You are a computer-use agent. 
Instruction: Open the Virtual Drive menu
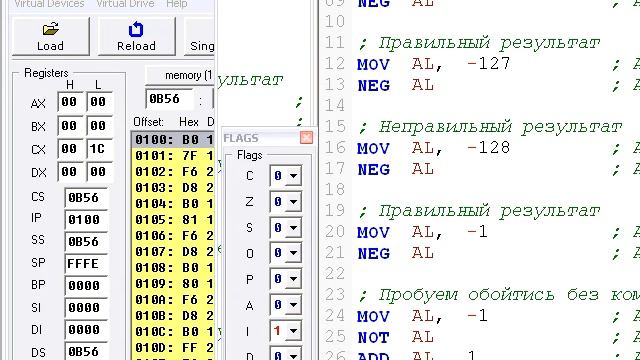pyautogui.click(x=125, y=4)
